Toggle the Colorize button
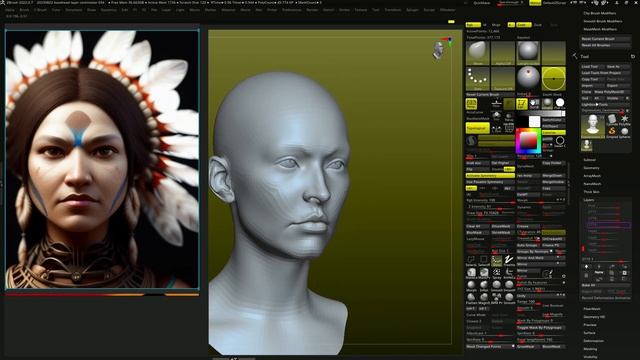The height and width of the screenshot is (360, 640). (553, 133)
